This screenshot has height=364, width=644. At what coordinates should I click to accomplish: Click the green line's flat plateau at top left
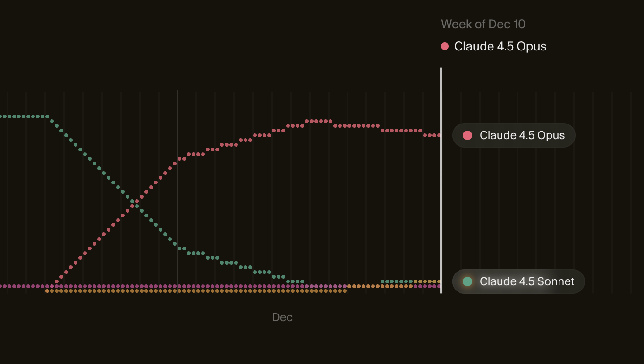(24, 116)
